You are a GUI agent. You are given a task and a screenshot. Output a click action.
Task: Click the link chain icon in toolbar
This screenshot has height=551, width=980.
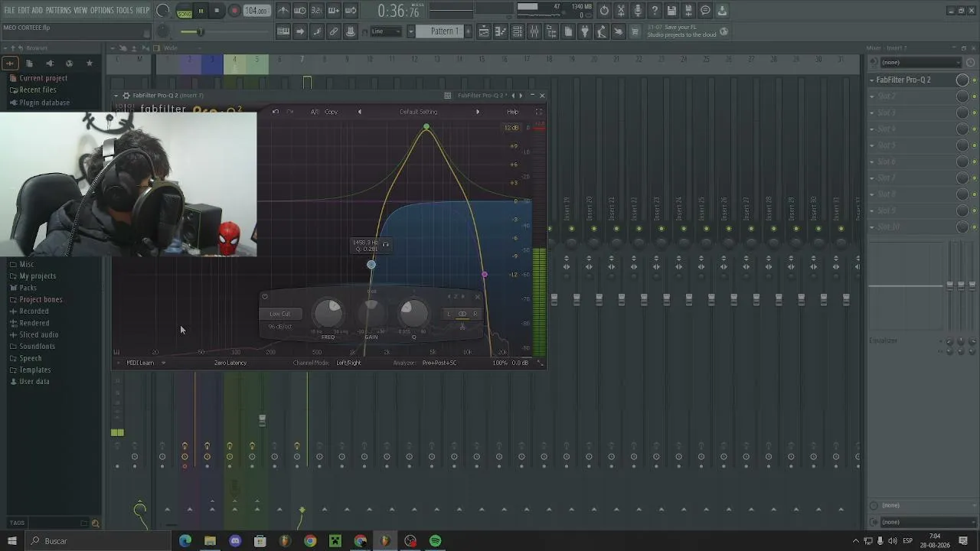click(334, 31)
